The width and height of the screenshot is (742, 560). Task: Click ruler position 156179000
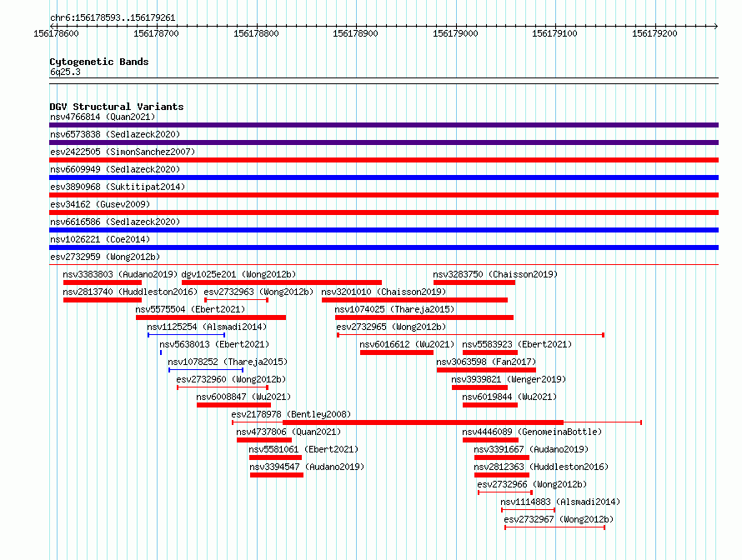tap(455, 33)
